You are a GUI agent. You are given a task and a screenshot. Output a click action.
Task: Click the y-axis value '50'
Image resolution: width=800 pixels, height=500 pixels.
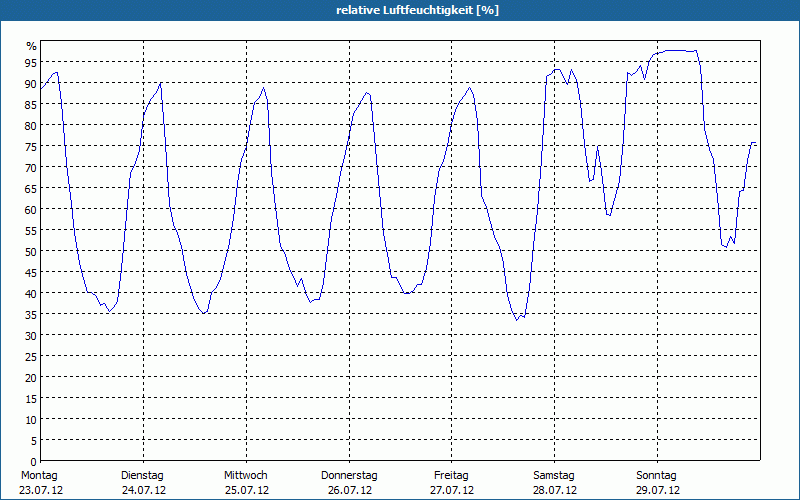[x=31, y=252]
